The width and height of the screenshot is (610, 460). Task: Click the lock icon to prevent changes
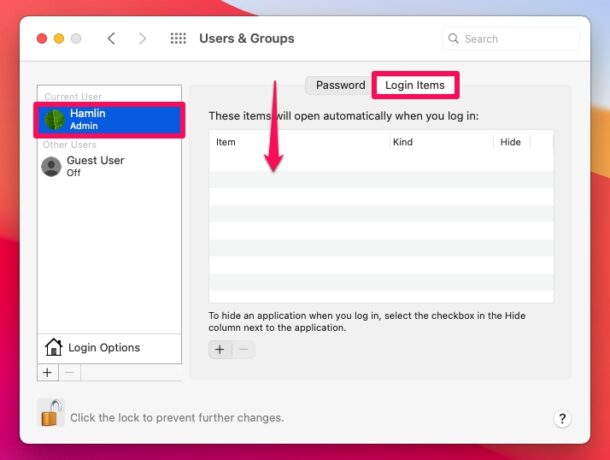click(x=51, y=413)
